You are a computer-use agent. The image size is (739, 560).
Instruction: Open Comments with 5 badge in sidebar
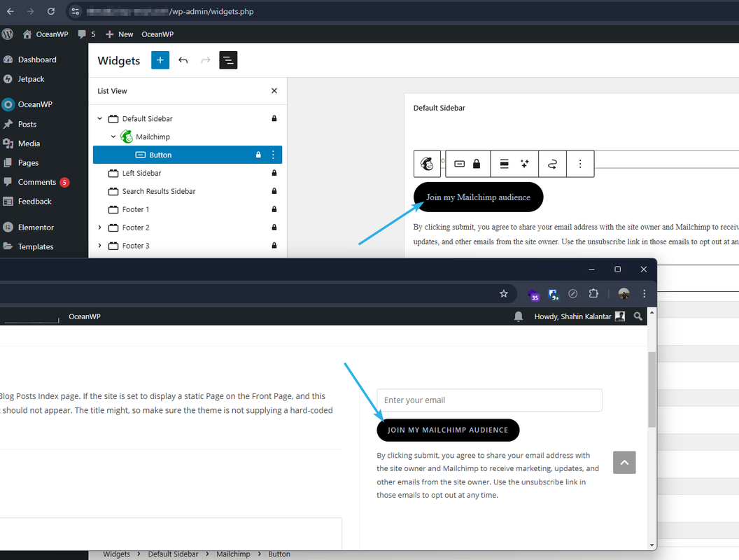37,182
